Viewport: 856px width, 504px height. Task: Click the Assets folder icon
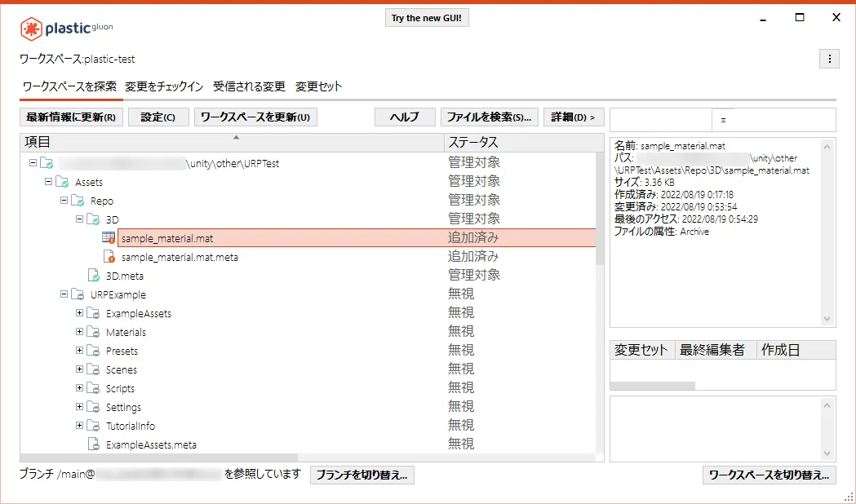pyautogui.click(x=62, y=182)
